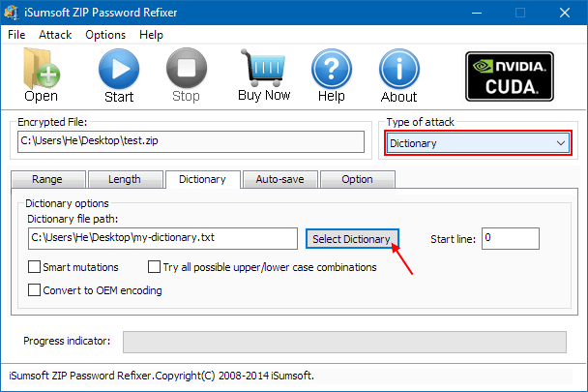Close the iSumsoft ZIP Password Refixer window
The height and width of the screenshot is (392, 588).
565,13
